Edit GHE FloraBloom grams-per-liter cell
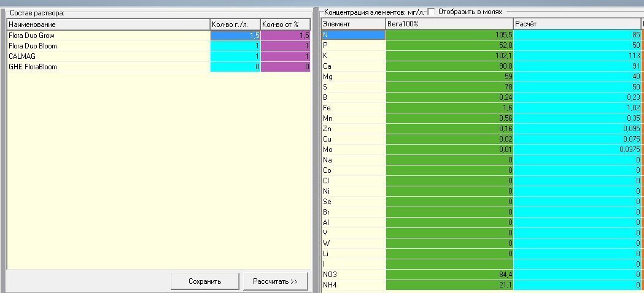Screen dimensions: 644x293 coord(235,66)
